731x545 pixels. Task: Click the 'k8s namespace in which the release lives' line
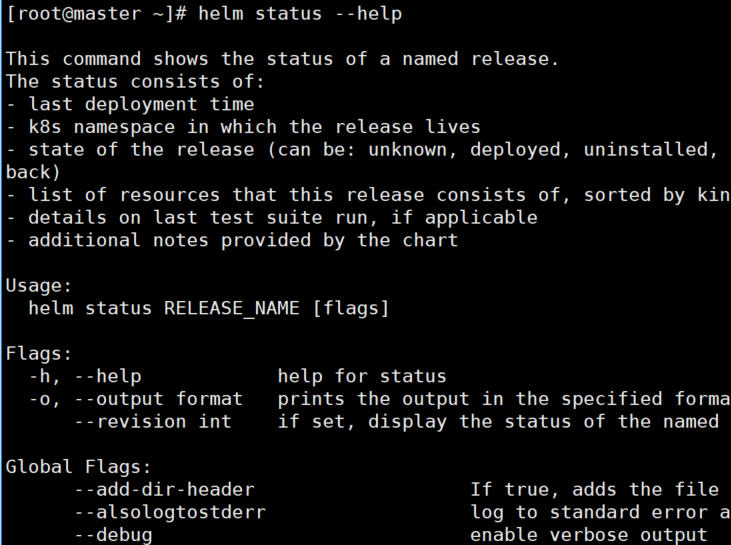pos(243,127)
